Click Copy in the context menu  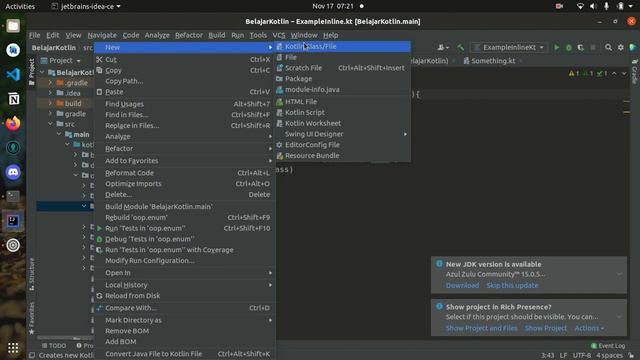184,70
